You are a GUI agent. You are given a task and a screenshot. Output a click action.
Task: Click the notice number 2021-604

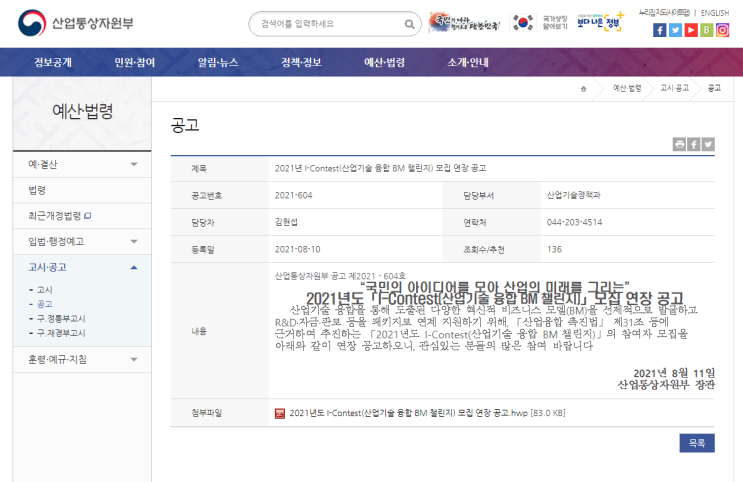click(x=293, y=195)
